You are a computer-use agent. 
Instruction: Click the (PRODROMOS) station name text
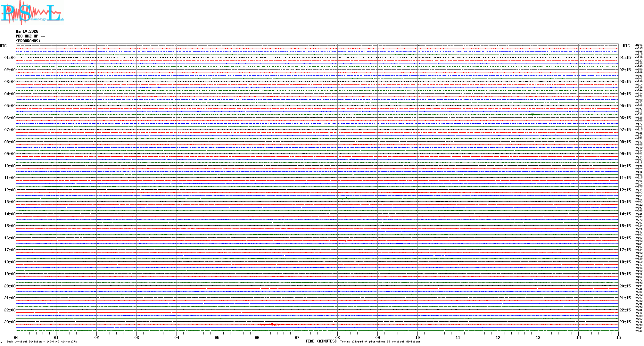click(x=28, y=41)
